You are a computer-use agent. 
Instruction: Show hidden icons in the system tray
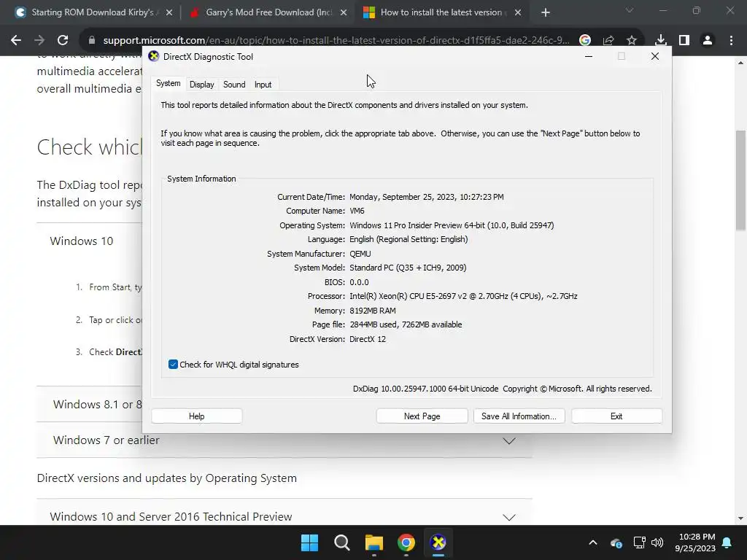(x=593, y=542)
